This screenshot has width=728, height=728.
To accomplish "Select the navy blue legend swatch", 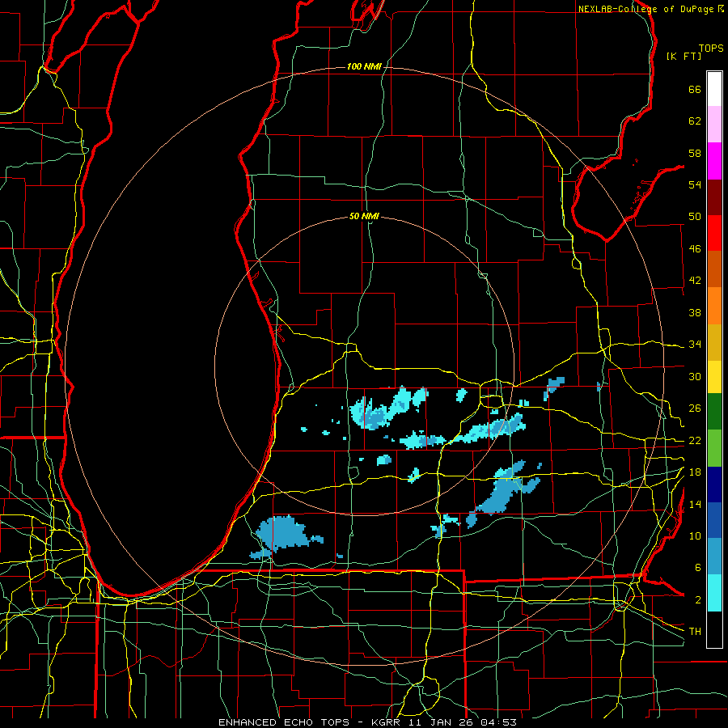I will pos(714,485).
